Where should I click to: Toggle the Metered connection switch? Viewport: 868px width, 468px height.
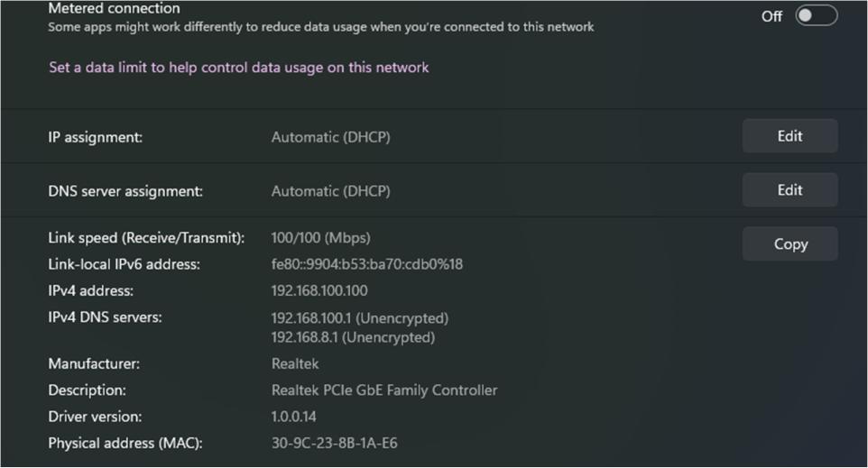(x=816, y=15)
